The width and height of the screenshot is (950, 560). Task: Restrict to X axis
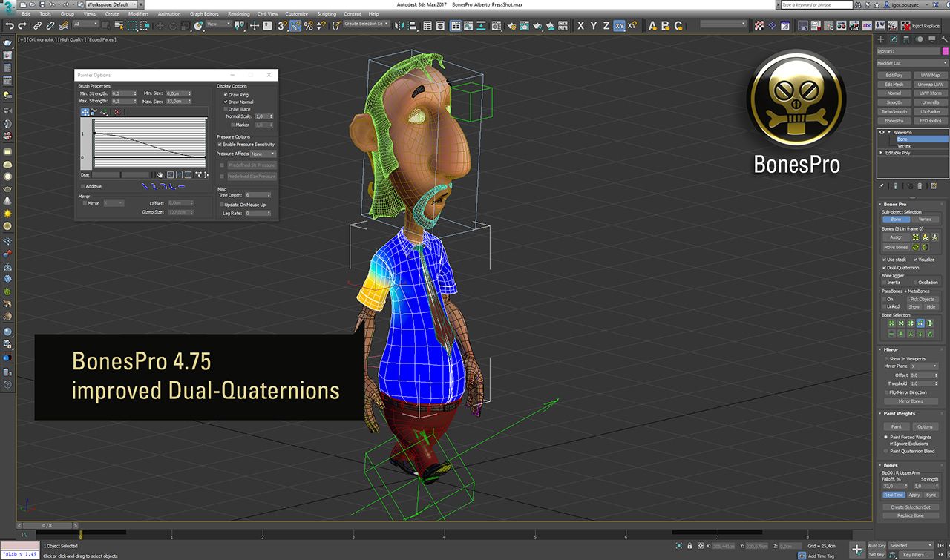[581, 25]
